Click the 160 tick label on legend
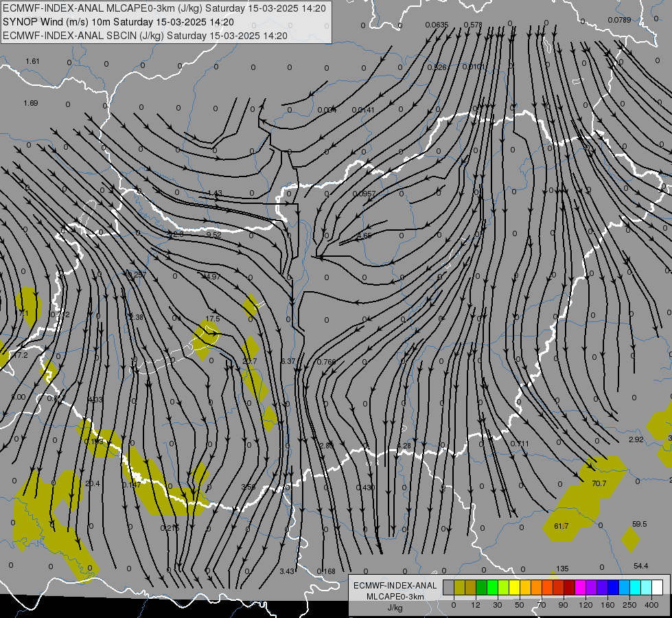Screen dimensions: 672x618 tap(607, 605)
